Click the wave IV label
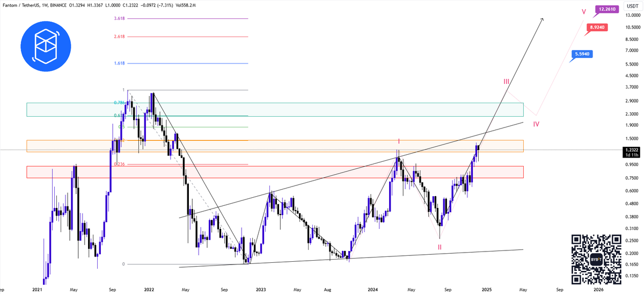This screenshot has width=644, height=294. click(x=536, y=124)
